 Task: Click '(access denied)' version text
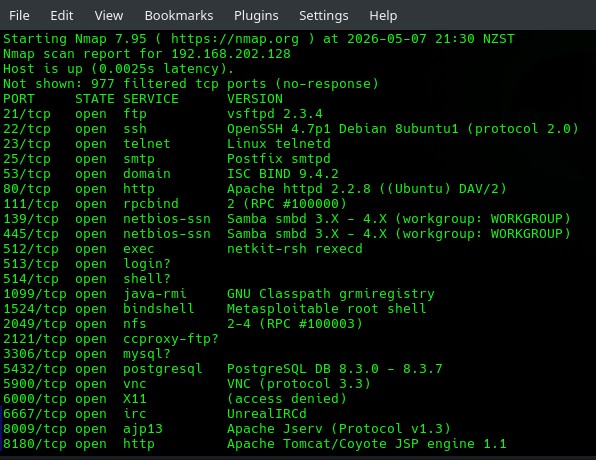(287, 399)
